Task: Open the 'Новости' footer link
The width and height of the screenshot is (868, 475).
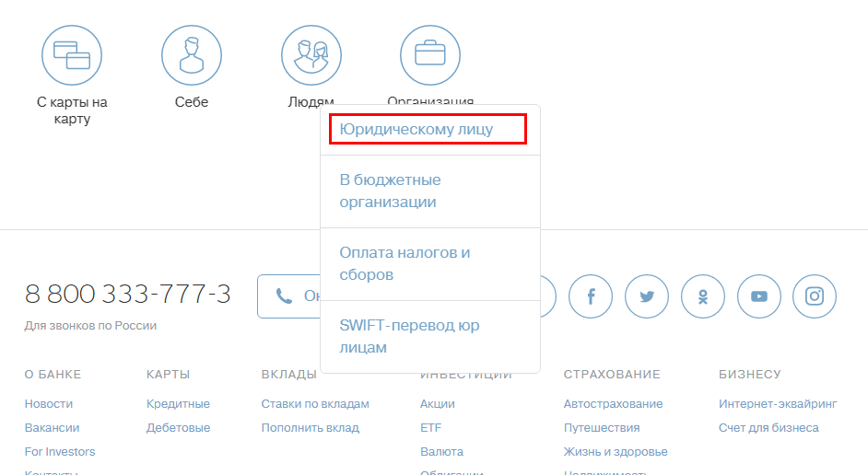Action: (49, 404)
